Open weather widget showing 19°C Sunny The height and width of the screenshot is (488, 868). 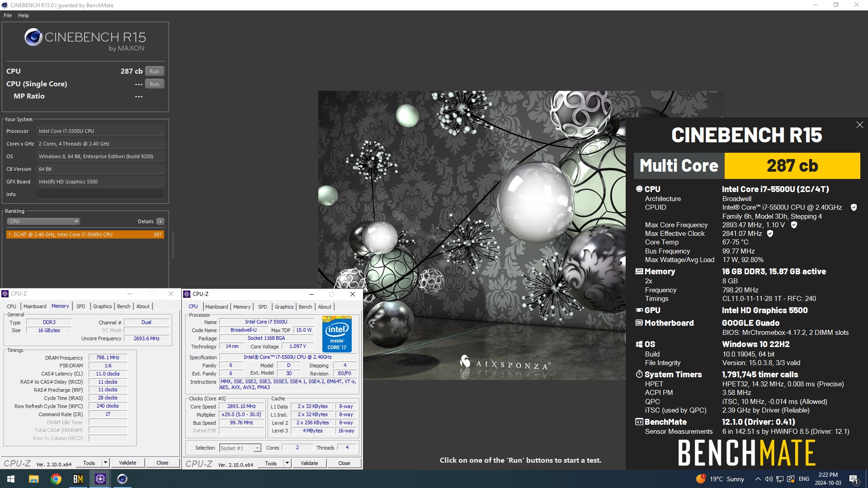click(720, 479)
